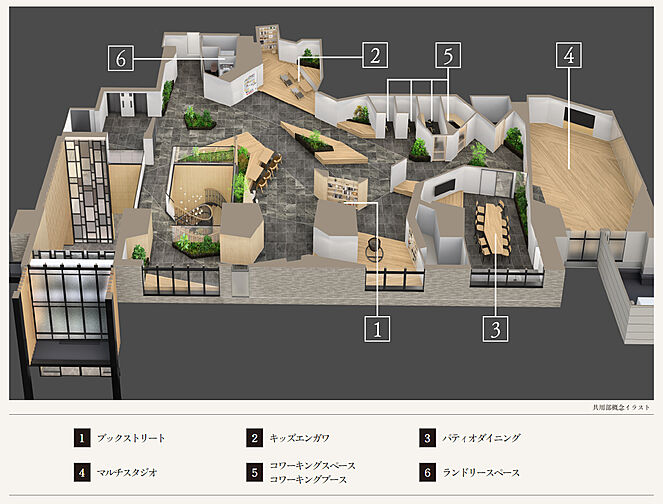Screen dimensions: 663x504
Task: Click the black 1 badge beside ブックストリート
Action: (81, 438)
